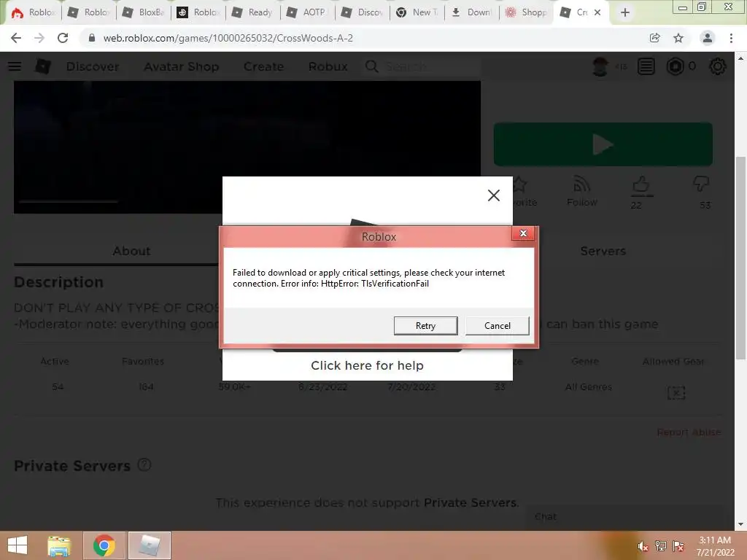
Task: Click the thumbs down dislike icon
Action: click(701, 184)
